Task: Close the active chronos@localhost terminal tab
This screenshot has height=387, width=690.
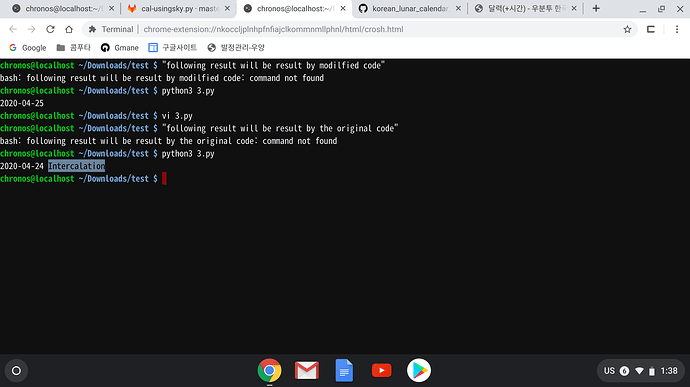Action: pos(343,8)
